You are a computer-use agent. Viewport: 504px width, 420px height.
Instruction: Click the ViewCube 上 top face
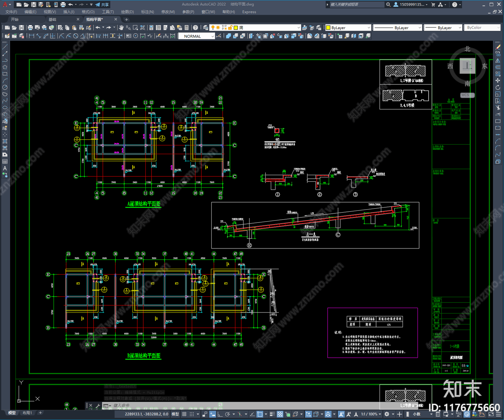coord(467,66)
